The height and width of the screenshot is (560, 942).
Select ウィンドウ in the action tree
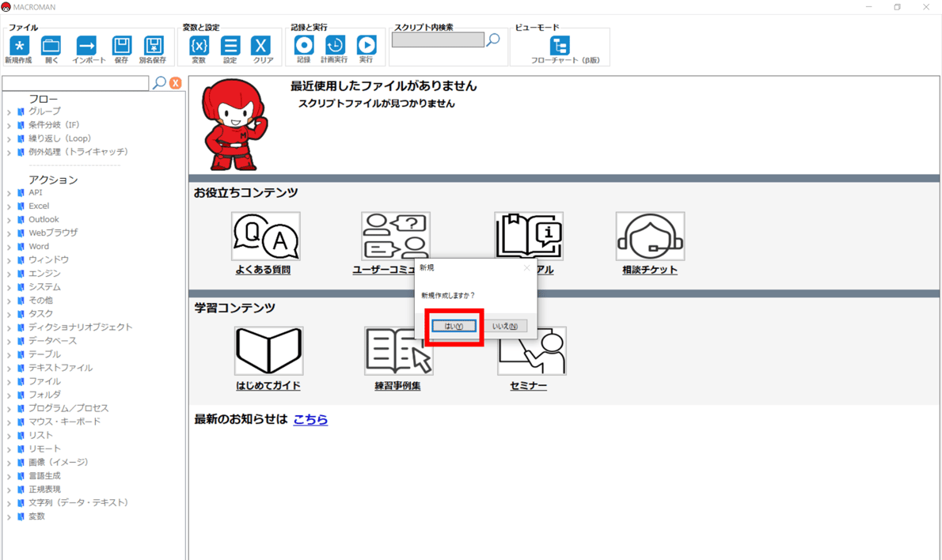pos(48,260)
